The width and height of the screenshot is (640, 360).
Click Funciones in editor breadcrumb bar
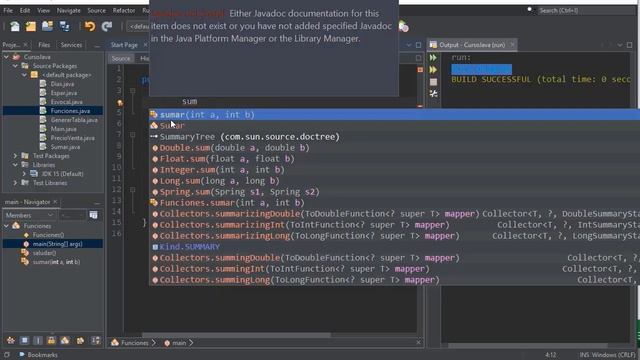[134, 343]
